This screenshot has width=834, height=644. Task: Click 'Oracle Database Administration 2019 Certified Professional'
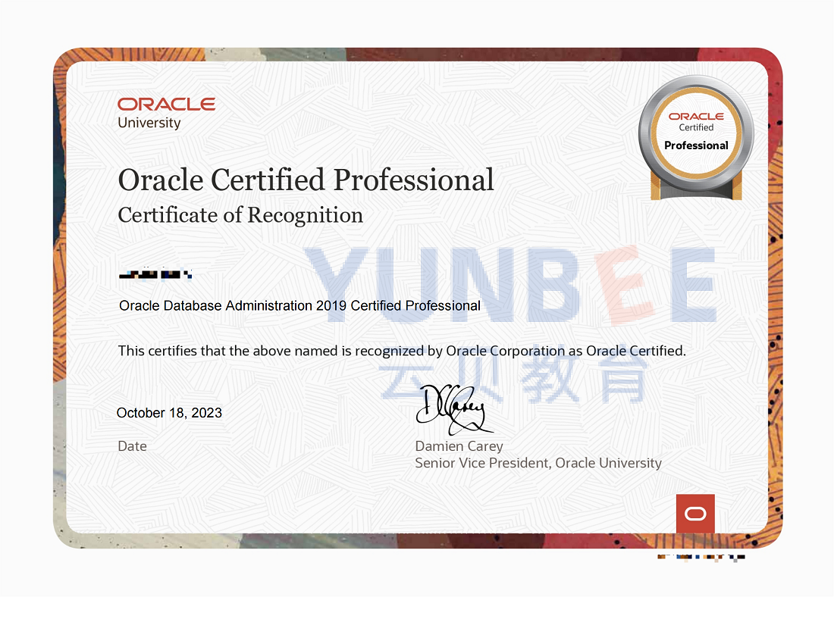coord(299,305)
